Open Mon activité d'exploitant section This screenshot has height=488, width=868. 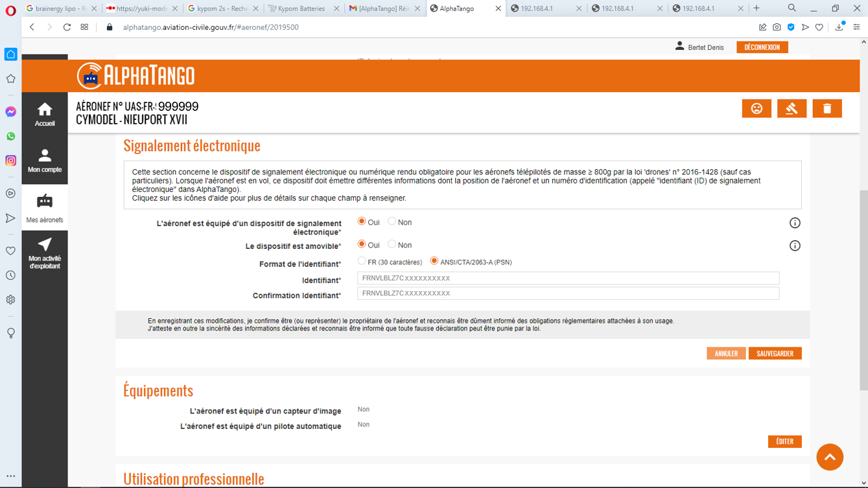point(45,253)
